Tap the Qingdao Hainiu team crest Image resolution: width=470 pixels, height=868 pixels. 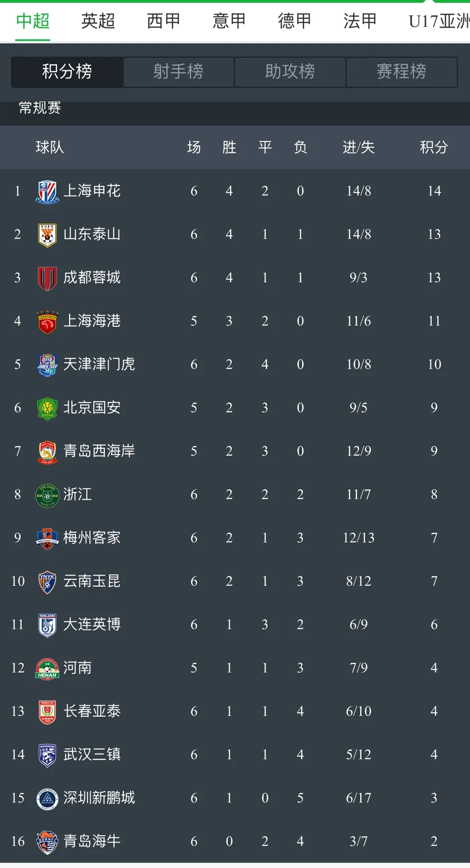click(47, 842)
